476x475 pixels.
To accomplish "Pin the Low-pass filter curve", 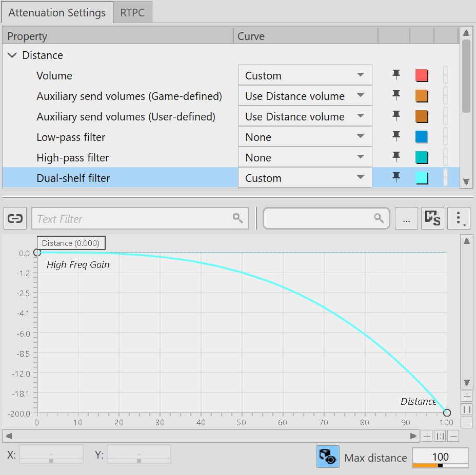I will pos(396,137).
